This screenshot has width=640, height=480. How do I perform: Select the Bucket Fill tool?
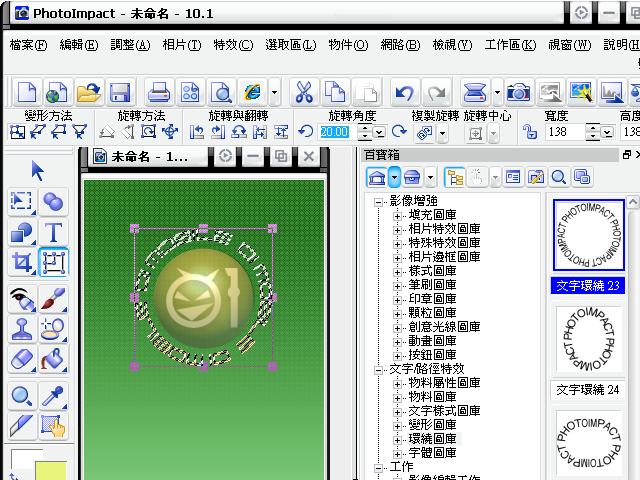pyautogui.click(x=53, y=359)
